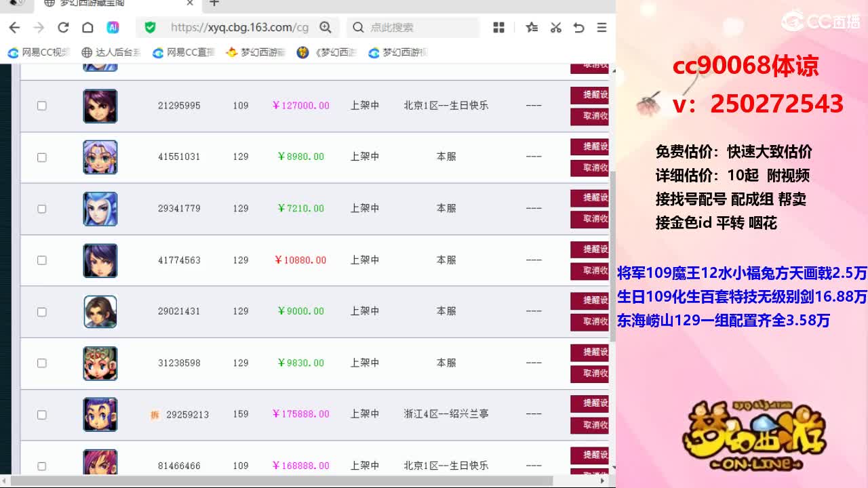
Task: Open the 达人后台 bookmark
Action: (111, 52)
